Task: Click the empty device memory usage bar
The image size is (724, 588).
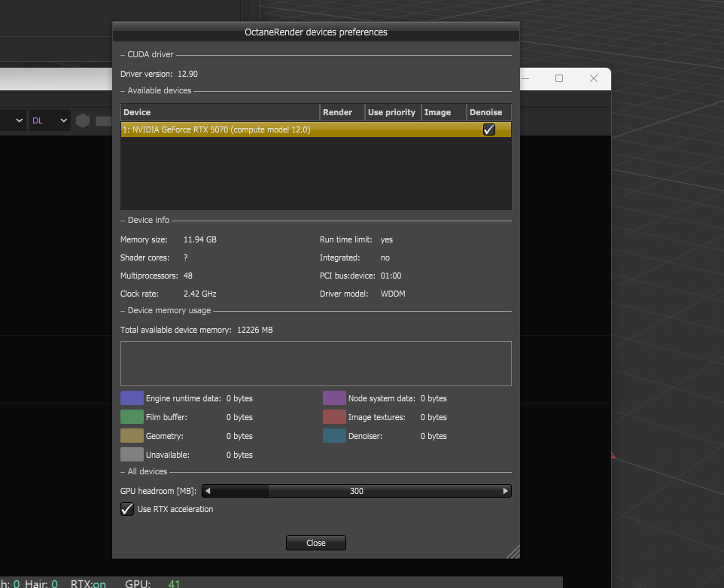Action: click(x=316, y=364)
